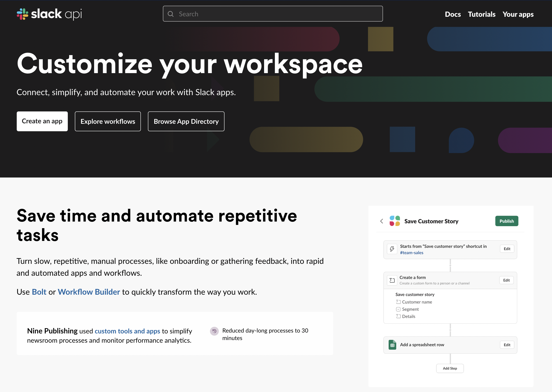Open the Tutorials menu item
552x392 pixels.
pyautogui.click(x=482, y=14)
